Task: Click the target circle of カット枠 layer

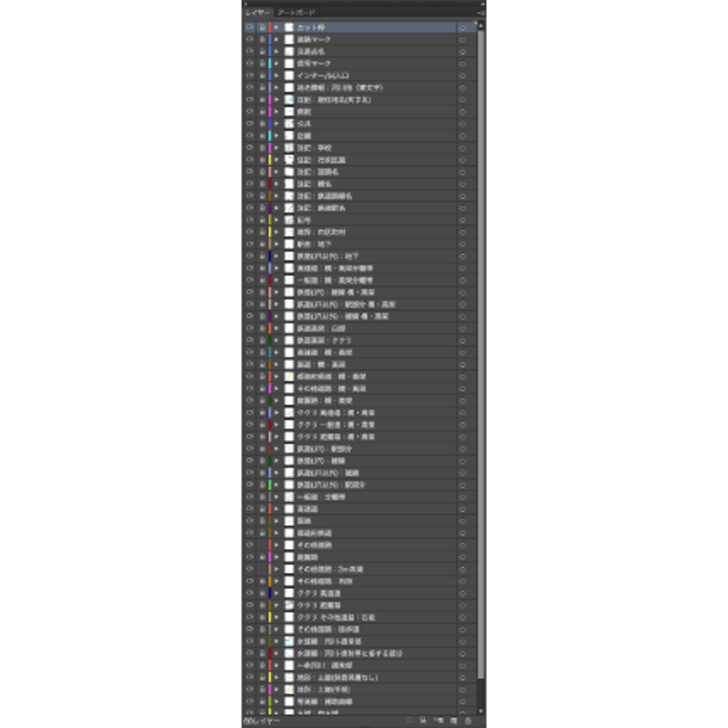Action: click(462, 28)
